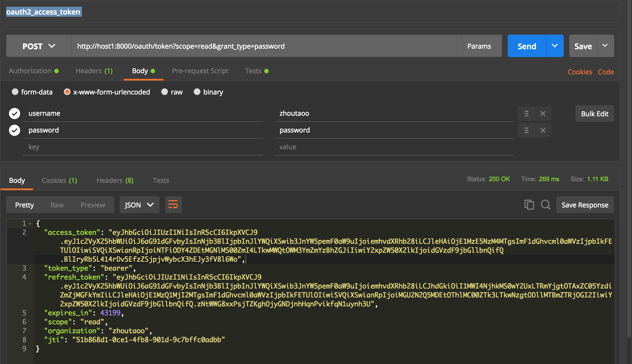The width and height of the screenshot is (632, 364).
Task: Click the drag handle icon on password row
Action: coord(526,130)
